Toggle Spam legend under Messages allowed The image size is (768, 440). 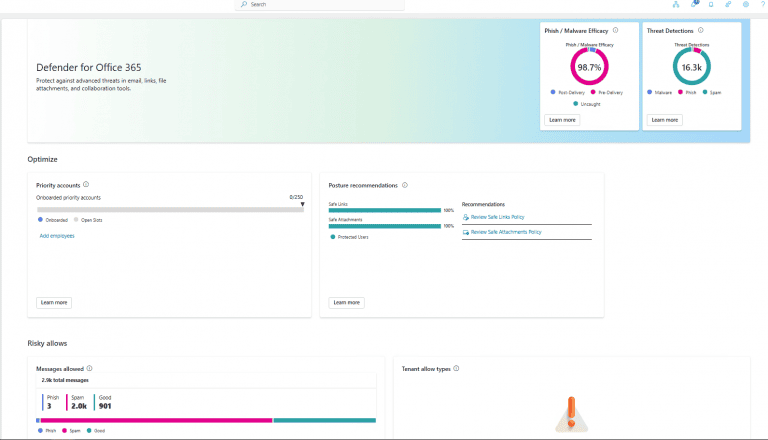point(71,431)
